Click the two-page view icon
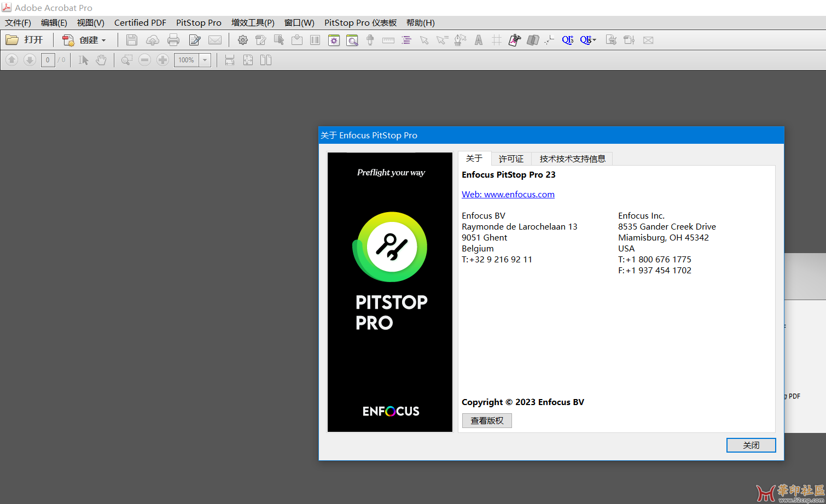This screenshot has height=504, width=826. tap(266, 60)
